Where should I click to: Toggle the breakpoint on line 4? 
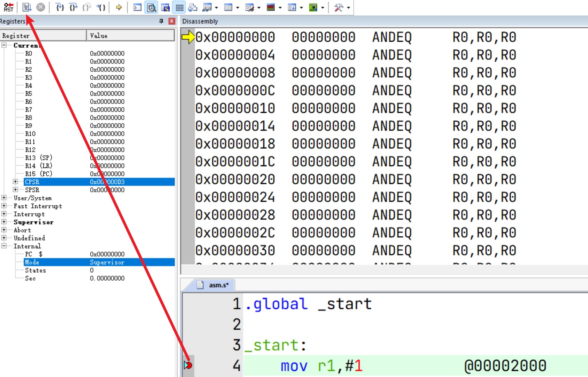188,366
